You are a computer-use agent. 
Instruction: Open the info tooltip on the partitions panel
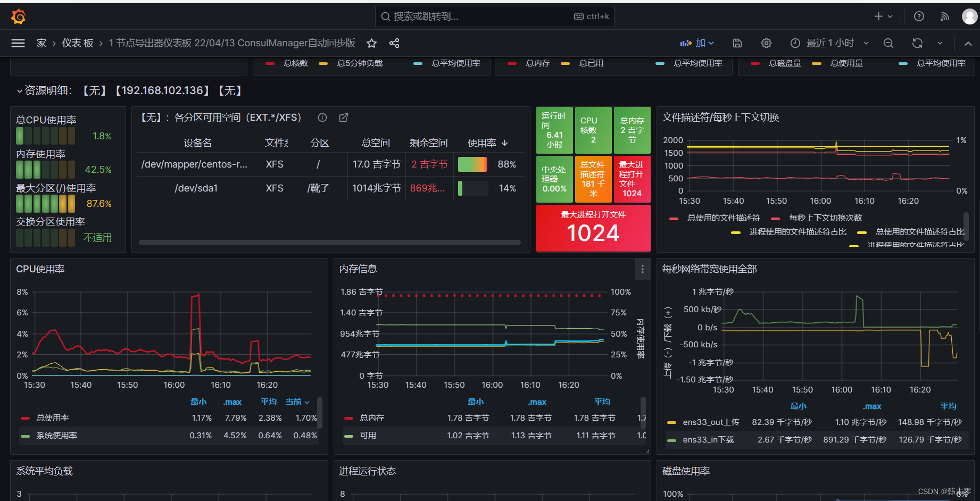(x=322, y=118)
